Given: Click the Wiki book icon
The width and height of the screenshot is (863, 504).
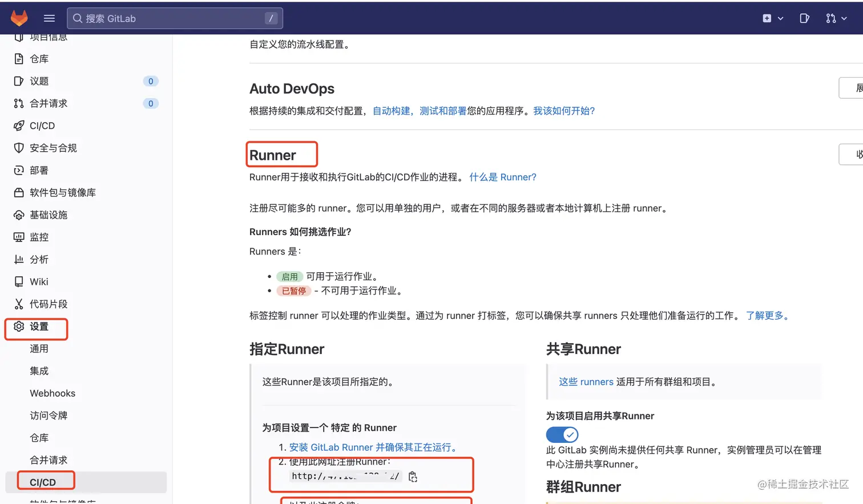Looking at the screenshot, I should 19,281.
